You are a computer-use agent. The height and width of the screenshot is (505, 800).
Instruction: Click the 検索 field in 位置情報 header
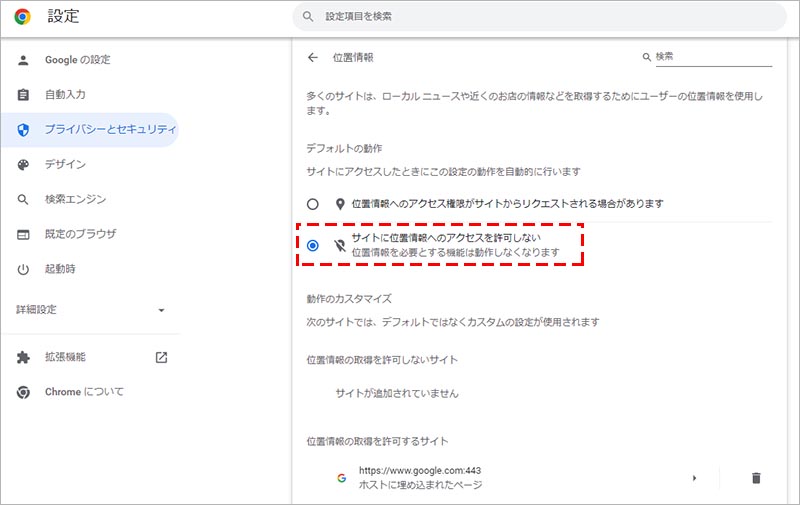(712, 57)
